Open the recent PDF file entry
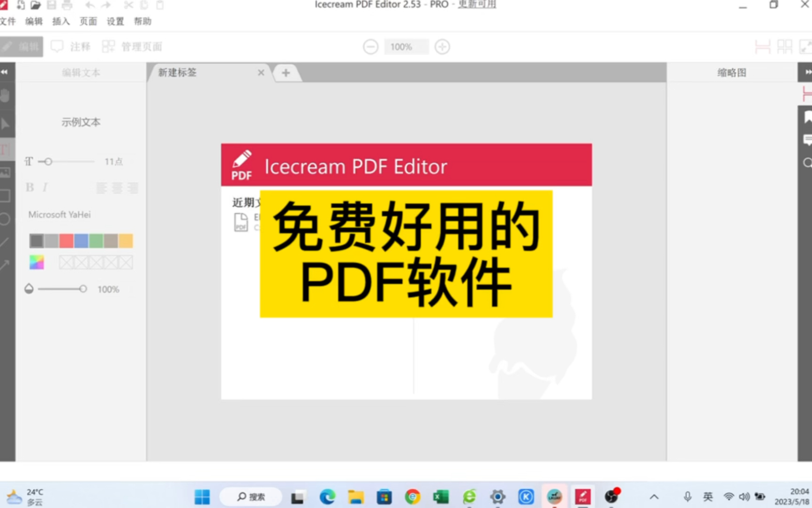The image size is (812, 508). click(x=248, y=222)
